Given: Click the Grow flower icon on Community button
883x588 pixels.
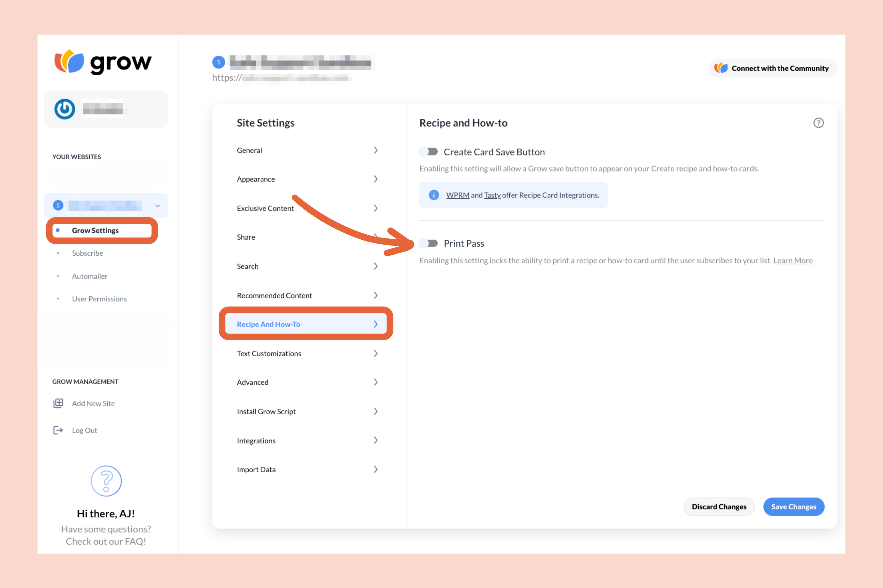Looking at the screenshot, I should click(721, 68).
